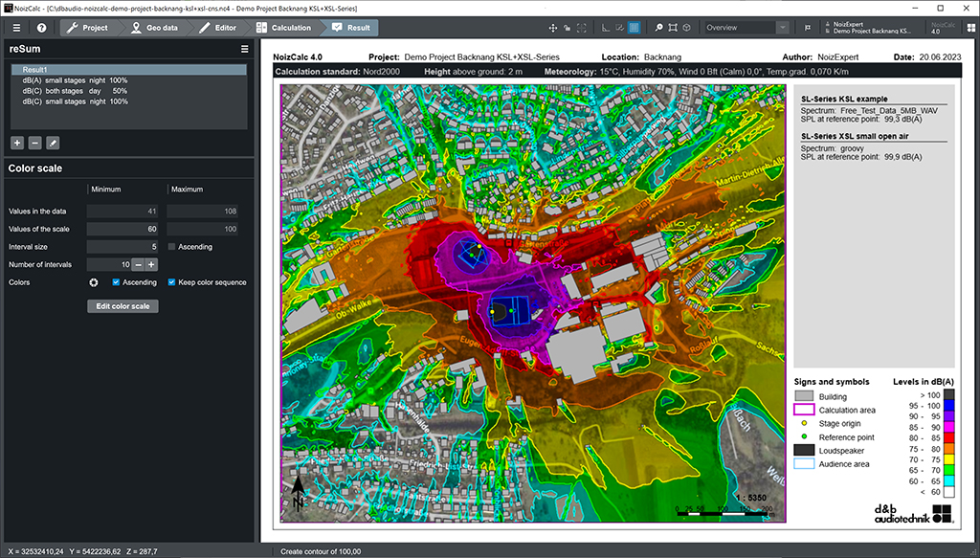Open the reSum panel options menu
Image resolution: width=980 pixels, height=558 pixels.
[x=245, y=49]
